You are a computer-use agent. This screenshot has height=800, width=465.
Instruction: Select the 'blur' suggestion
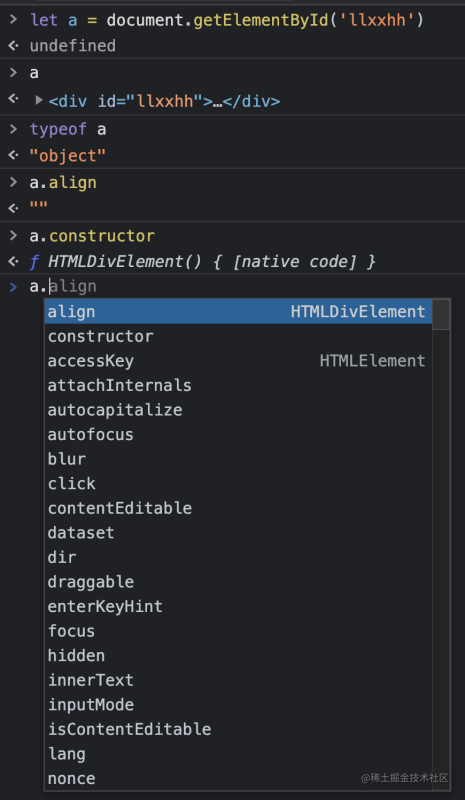(238, 459)
